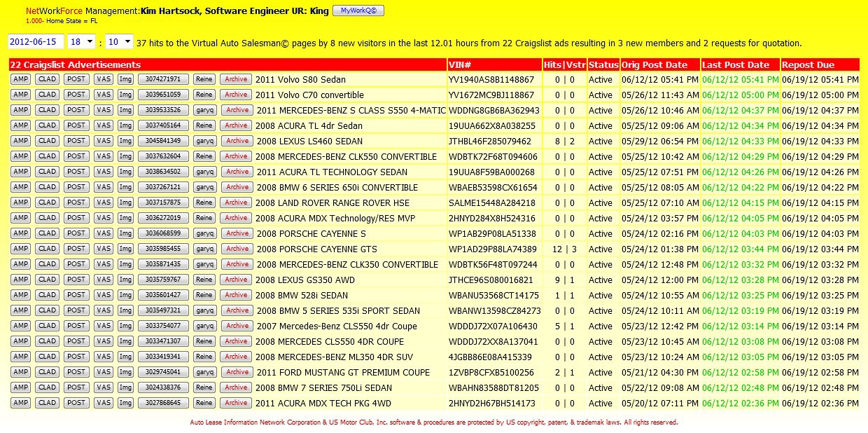Select the hits value 12 | 3
Image resolution: width=868 pixels, height=433 pixels.
pos(564,249)
